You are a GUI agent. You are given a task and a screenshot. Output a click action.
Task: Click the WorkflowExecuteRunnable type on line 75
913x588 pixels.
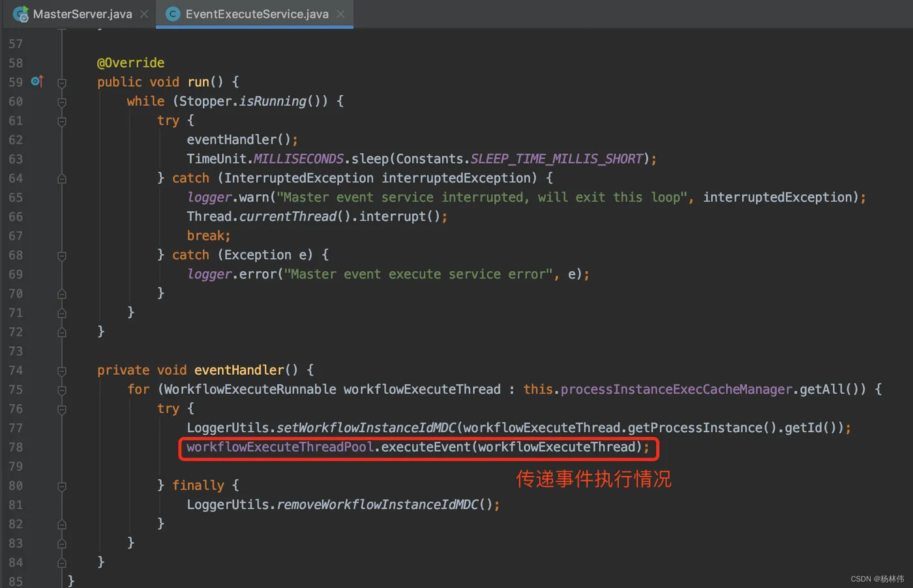250,389
